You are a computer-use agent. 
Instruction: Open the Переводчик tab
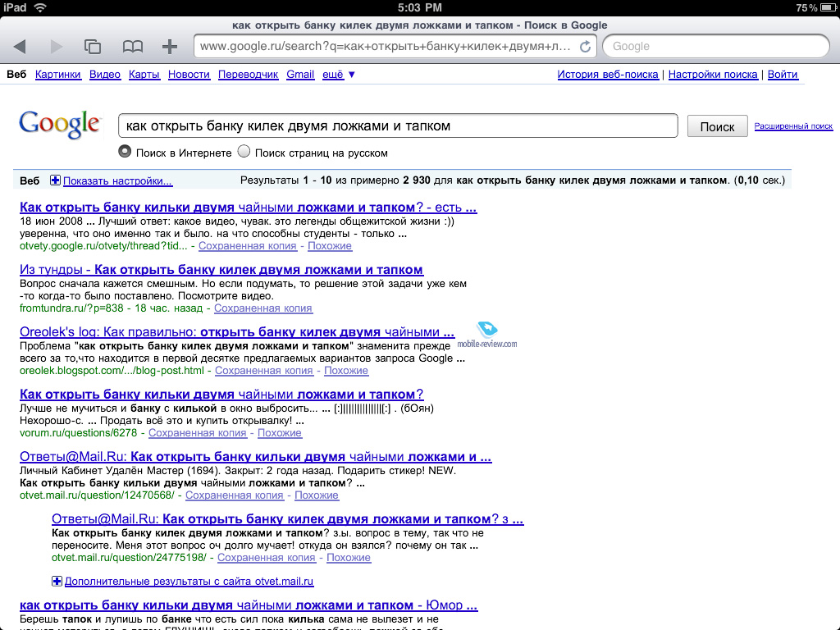[248, 75]
